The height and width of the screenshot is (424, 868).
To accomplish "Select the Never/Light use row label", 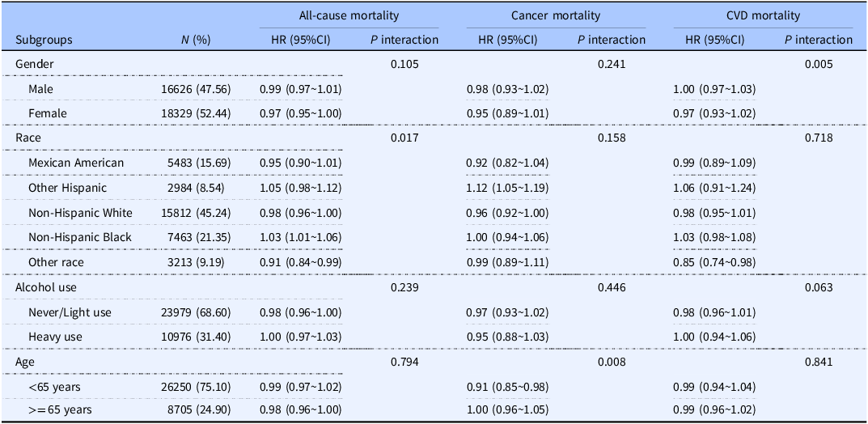I will click(x=70, y=312).
